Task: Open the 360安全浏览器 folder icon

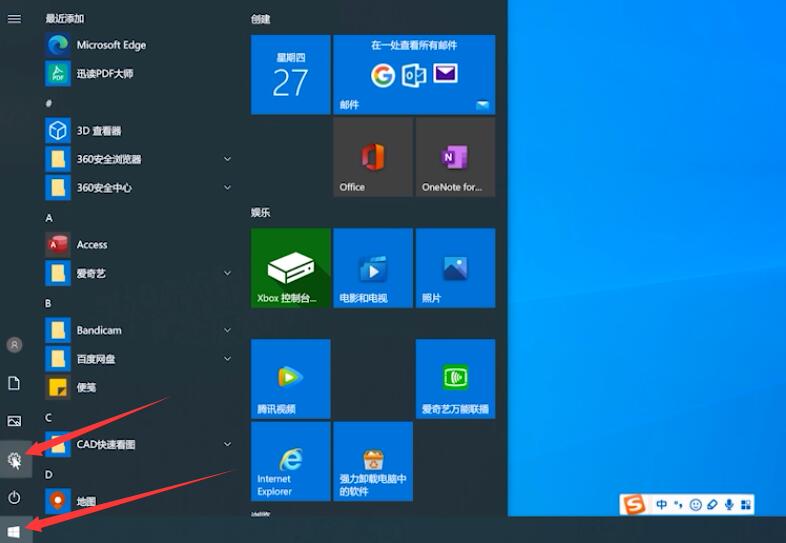Action: (x=58, y=159)
